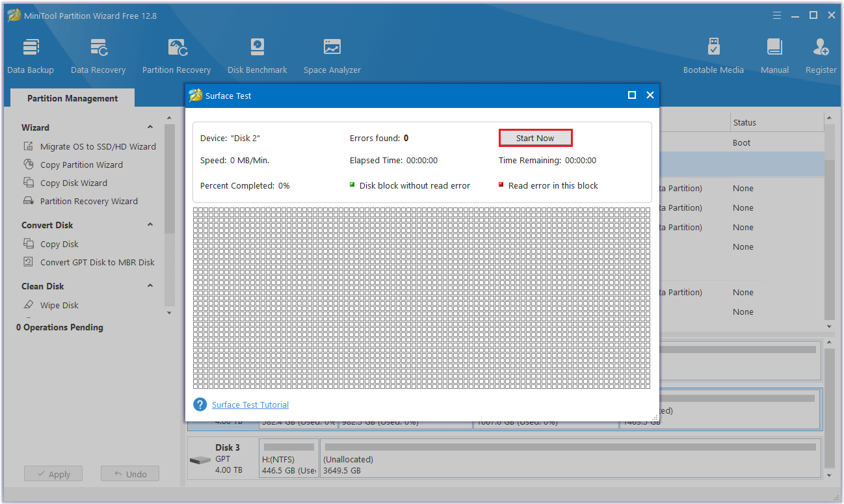Open the Disk Benchmark tool
The height and width of the screenshot is (504, 844).
pos(257,57)
